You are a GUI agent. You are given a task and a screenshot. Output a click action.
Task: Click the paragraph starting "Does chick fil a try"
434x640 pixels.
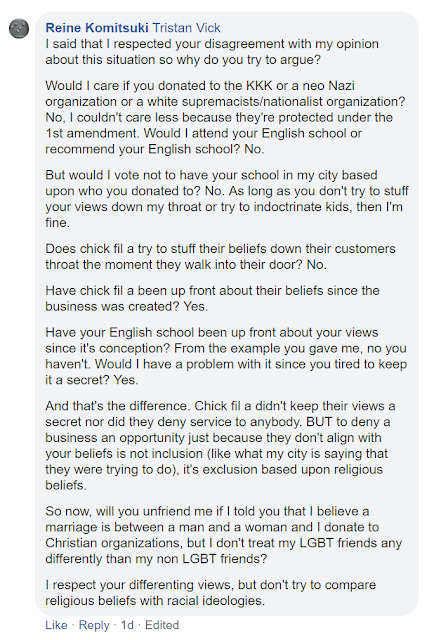click(x=220, y=257)
